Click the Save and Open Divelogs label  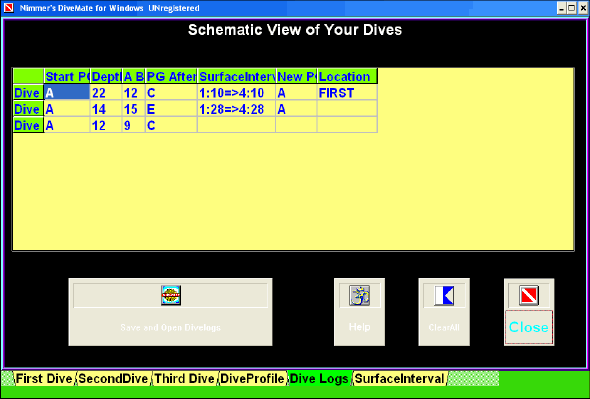point(170,327)
